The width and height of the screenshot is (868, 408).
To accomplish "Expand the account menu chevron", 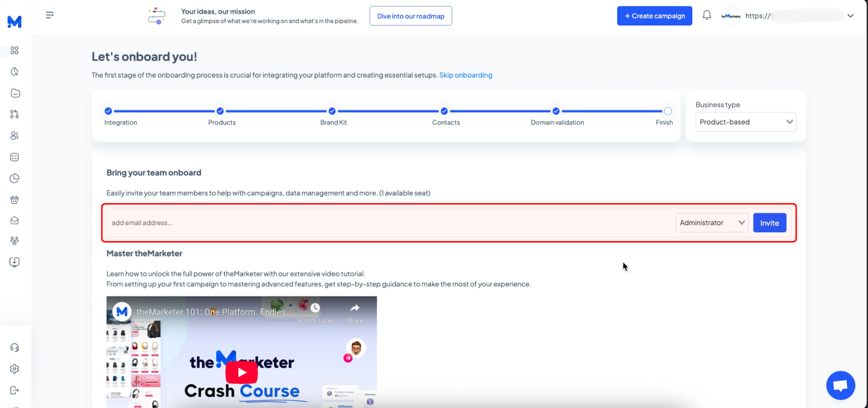I will (850, 16).
